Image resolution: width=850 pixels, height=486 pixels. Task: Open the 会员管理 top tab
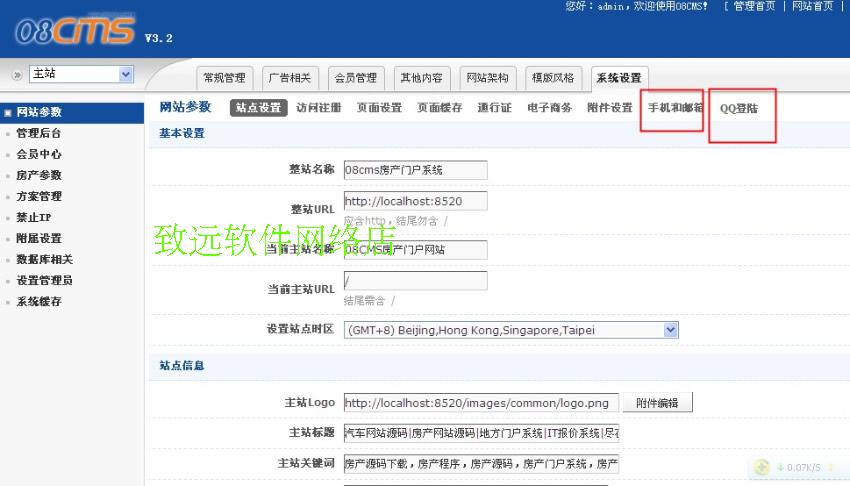point(355,78)
